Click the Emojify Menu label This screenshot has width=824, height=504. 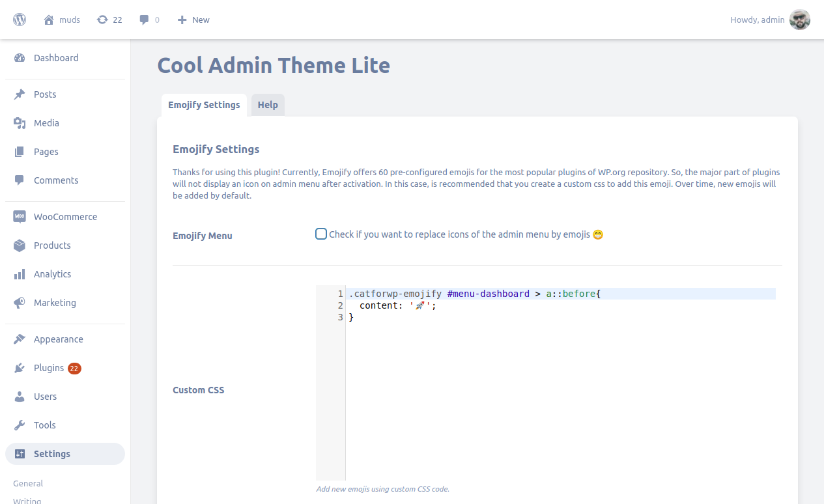click(x=203, y=236)
